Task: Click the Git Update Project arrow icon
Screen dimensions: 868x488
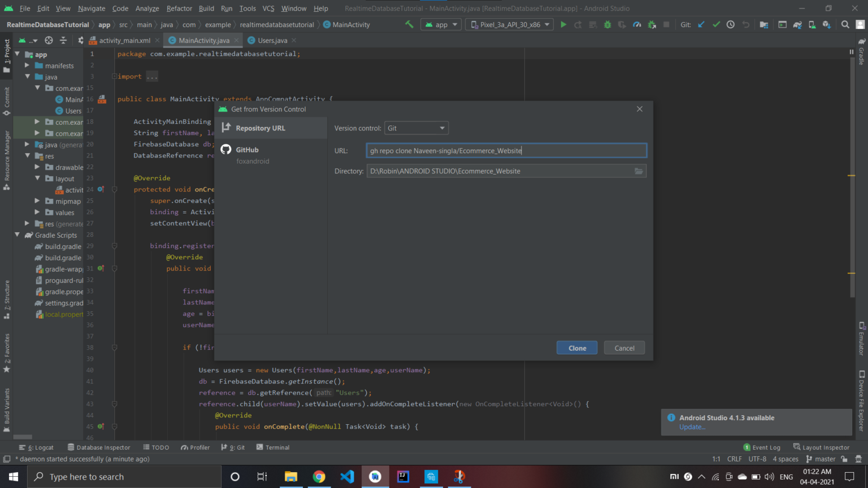Action: click(701, 24)
